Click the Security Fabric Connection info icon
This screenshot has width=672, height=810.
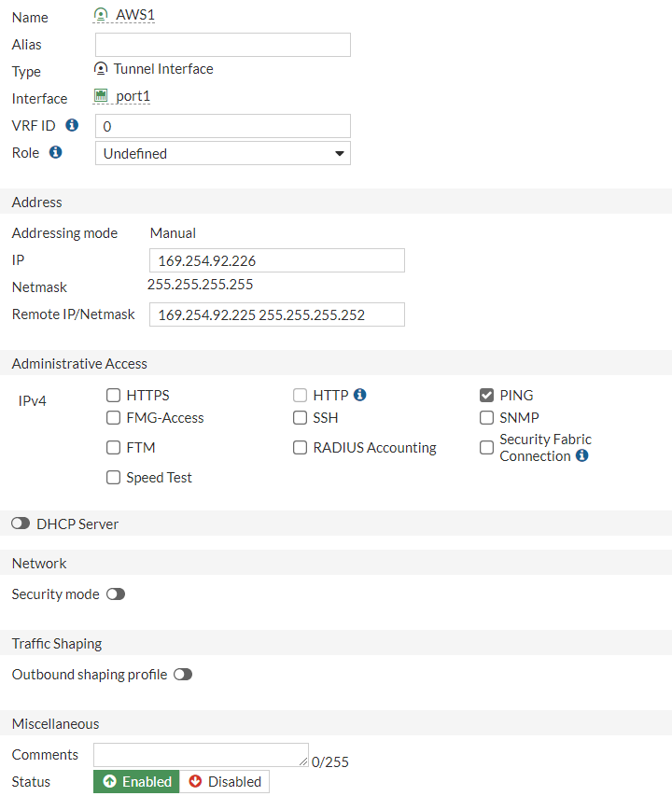tap(582, 456)
